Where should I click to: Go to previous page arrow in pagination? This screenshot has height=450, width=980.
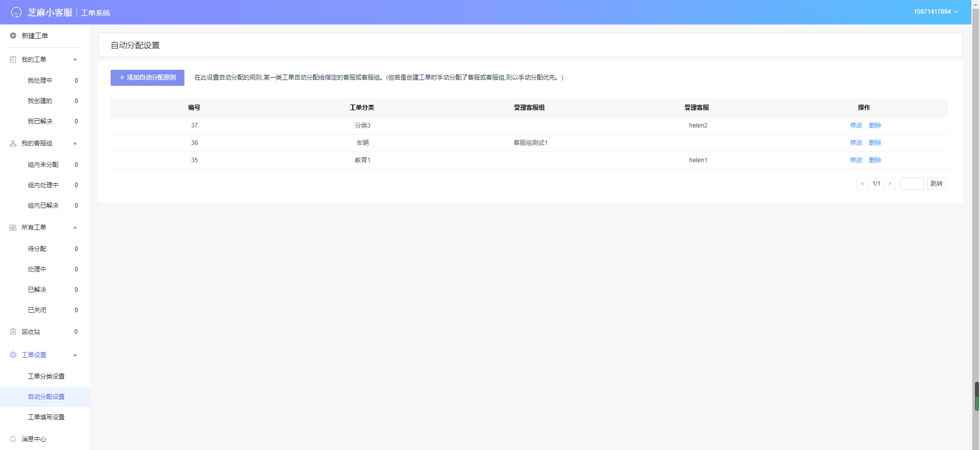tap(862, 184)
